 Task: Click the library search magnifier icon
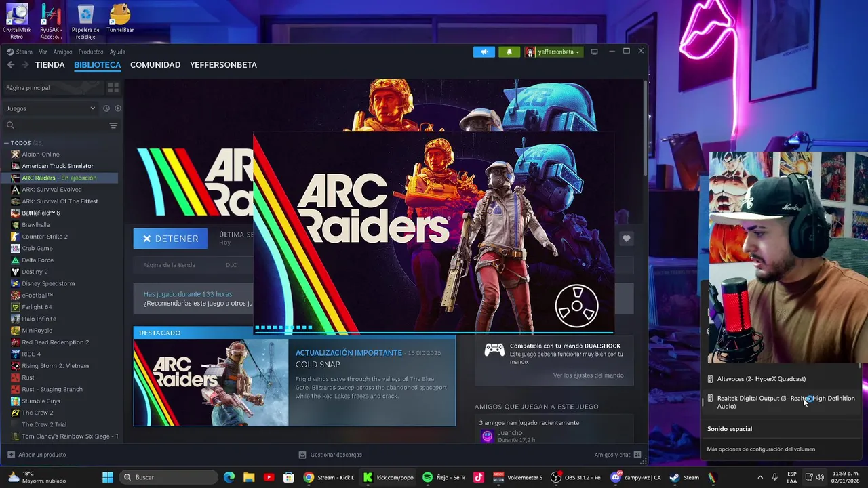click(x=10, y=125)
